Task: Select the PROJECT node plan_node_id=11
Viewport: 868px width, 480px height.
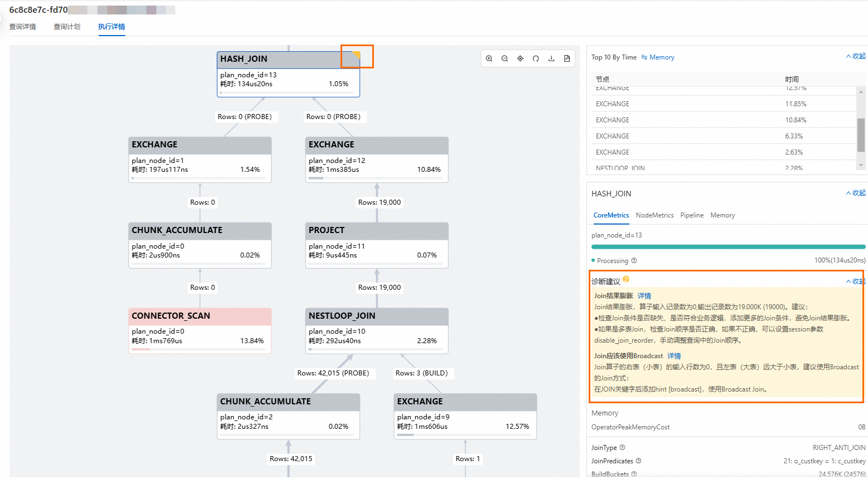Action: coord(377,245)
